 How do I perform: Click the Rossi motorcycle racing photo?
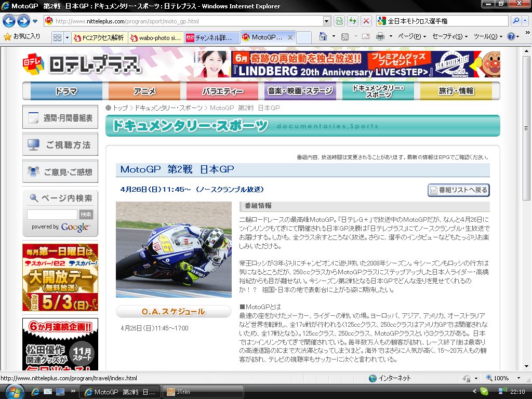tap(174, 249)
